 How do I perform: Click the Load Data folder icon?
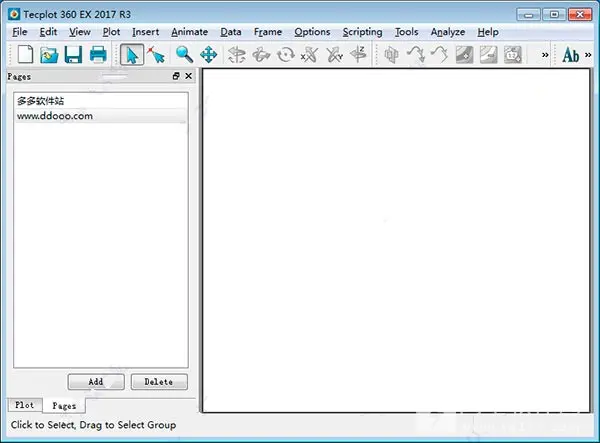(49, 55)
